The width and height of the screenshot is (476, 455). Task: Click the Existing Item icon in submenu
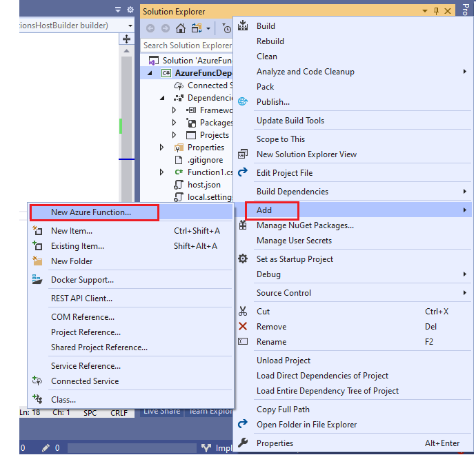(37, 245)
